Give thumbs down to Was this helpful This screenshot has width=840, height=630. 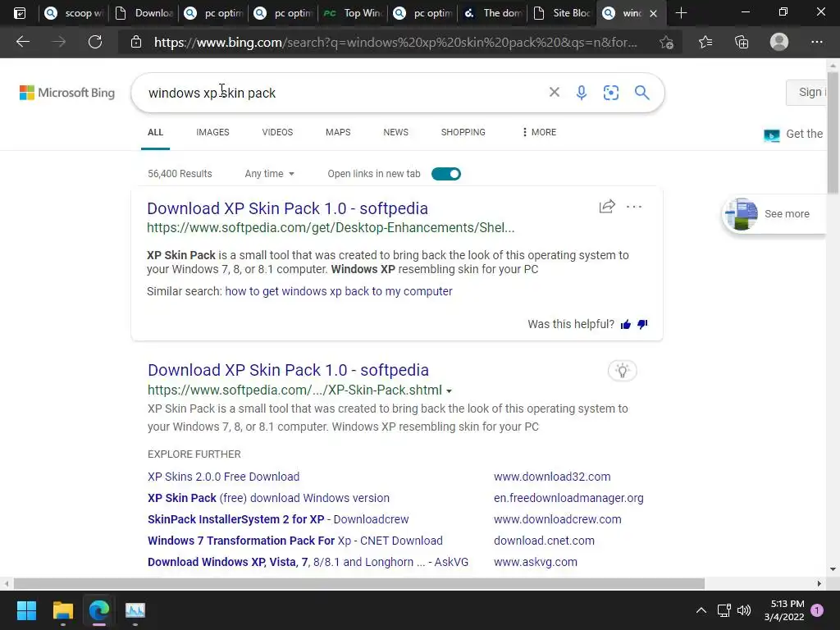642,324
